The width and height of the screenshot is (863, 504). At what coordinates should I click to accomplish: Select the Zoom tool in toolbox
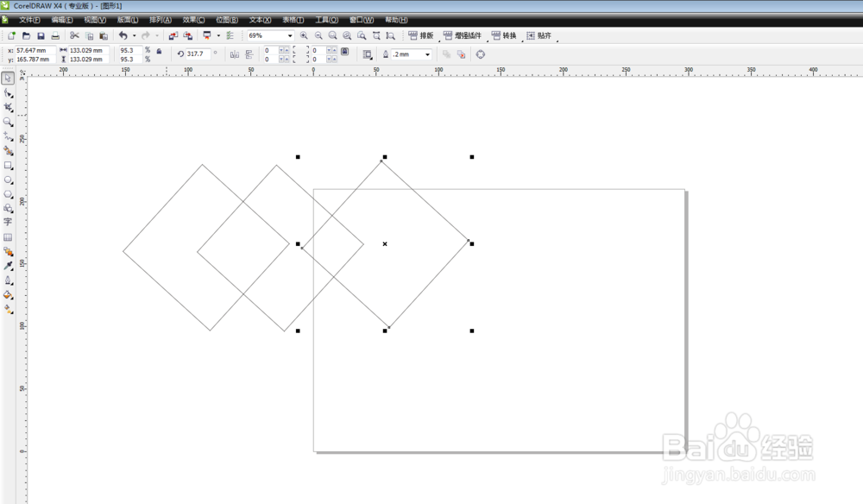coord(8,123)
